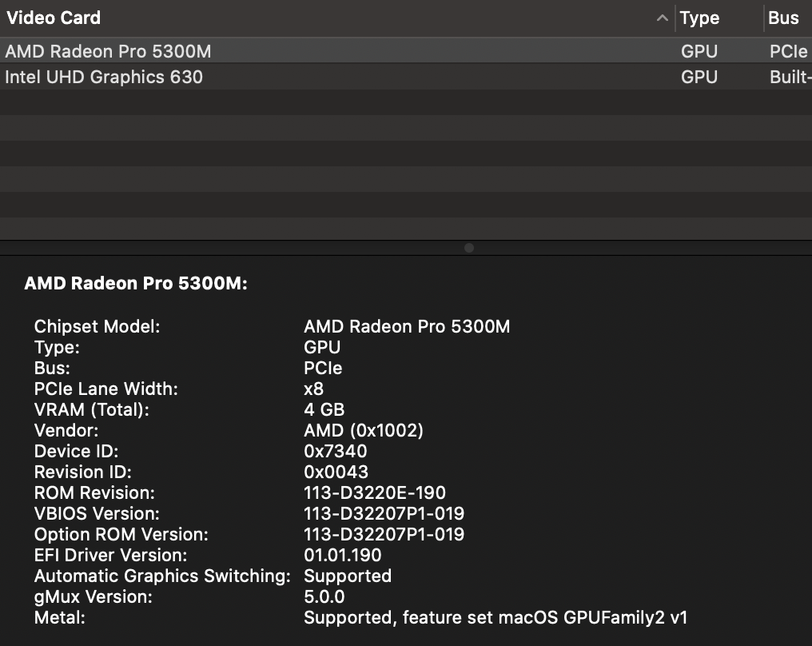Screen dimensions: 812x646
Task: Click the Device ID value 0x7340
Action: (x=336, y=451)
